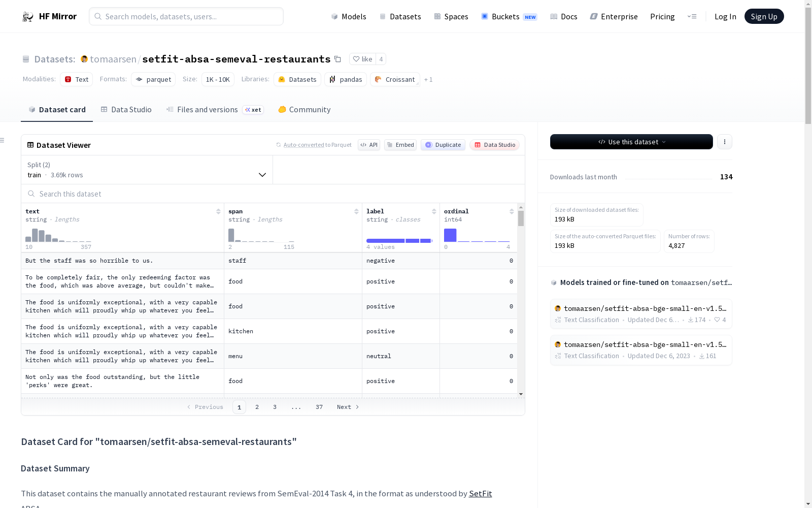Open the three-dot options menu beside Use this dataset

coord(725,142)
